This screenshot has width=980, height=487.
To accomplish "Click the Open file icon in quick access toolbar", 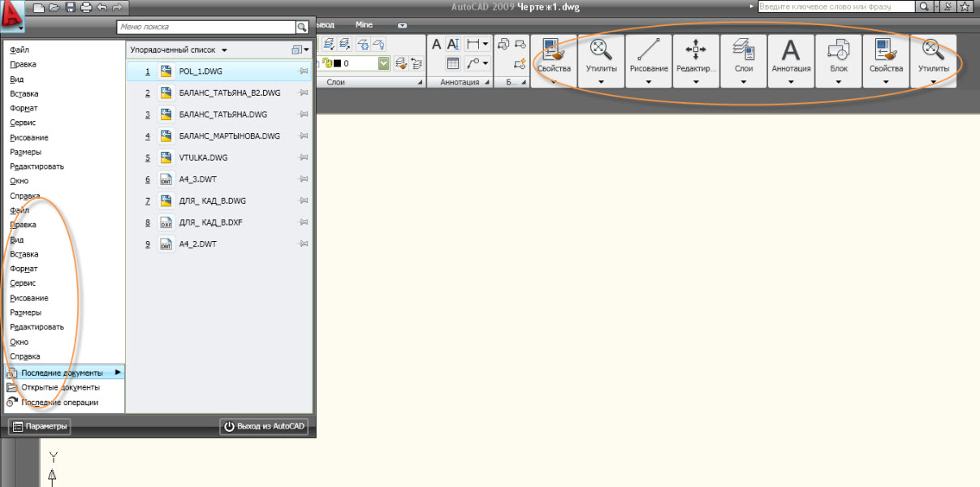I will [54, 7].
